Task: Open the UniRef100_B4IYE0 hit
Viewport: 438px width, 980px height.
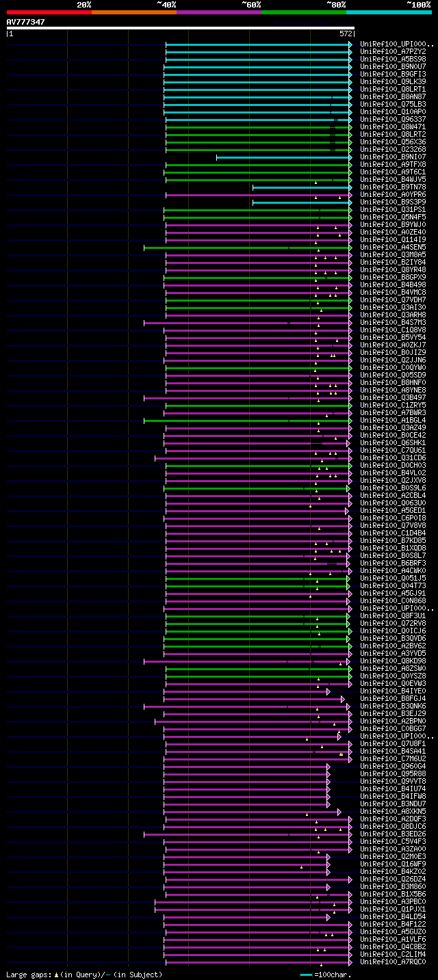Action: (x=393, y=691)
